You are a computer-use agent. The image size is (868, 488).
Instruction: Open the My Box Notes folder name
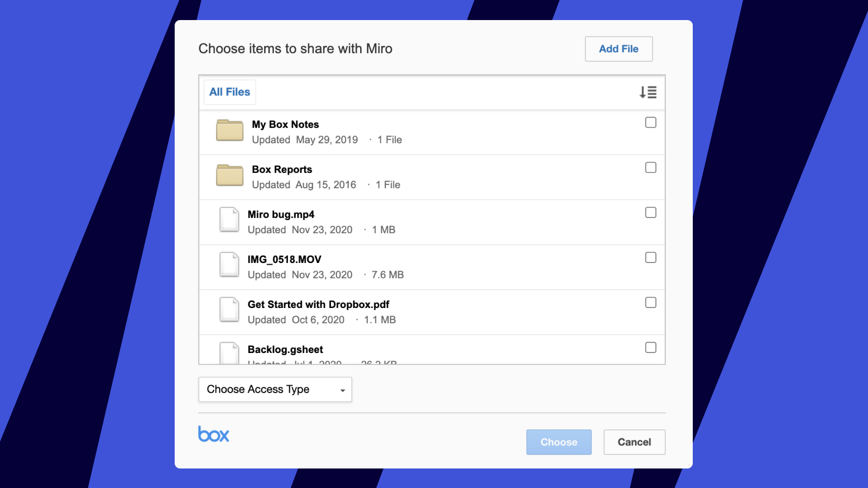(x=285, y=125)
